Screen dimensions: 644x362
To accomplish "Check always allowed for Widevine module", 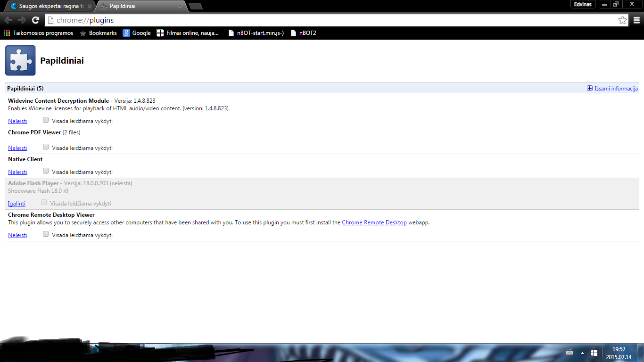I will coord(46,120).
